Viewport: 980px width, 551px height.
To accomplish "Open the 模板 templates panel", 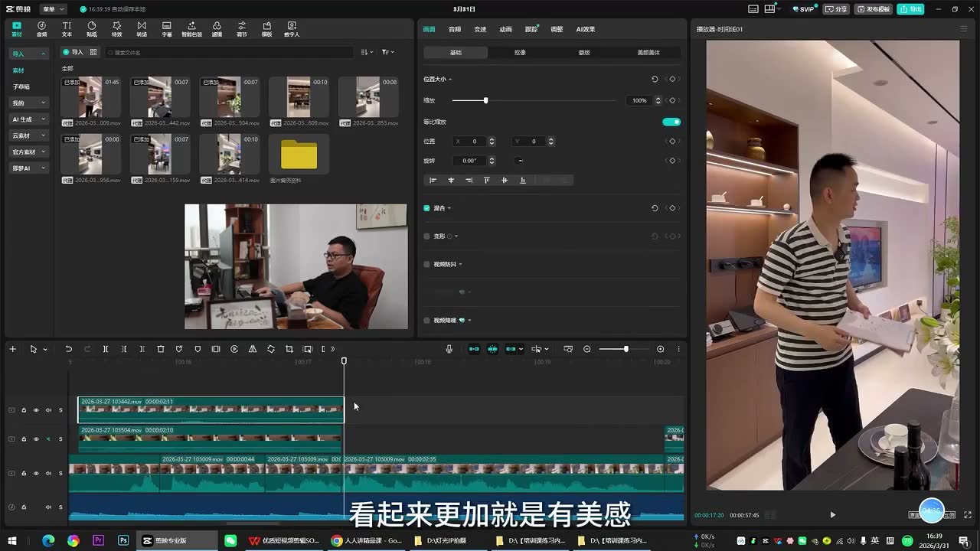I will pyautogui.click(x=266, y=29).
